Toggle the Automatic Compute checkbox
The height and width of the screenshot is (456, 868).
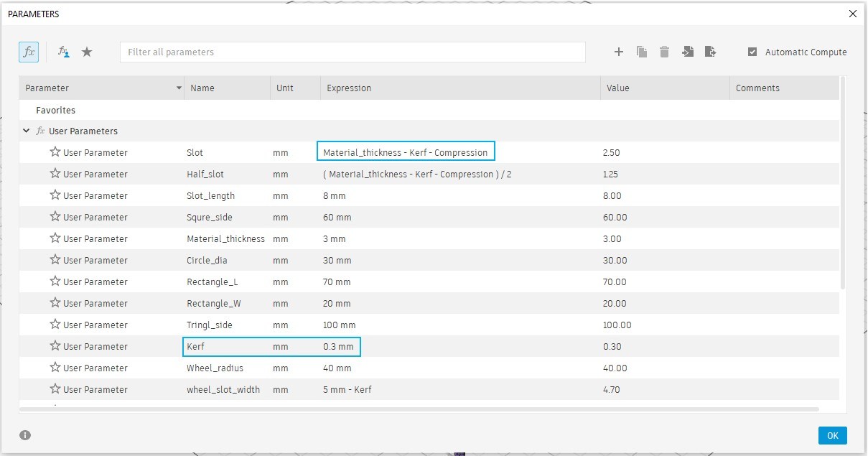752,52
